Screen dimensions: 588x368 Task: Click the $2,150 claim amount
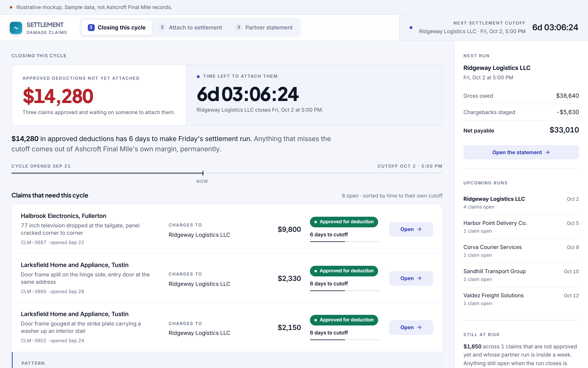click(x=289, y=327)
